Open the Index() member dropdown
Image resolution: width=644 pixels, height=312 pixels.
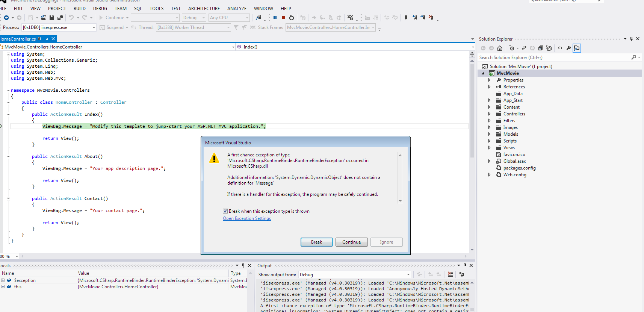[473, 47]
